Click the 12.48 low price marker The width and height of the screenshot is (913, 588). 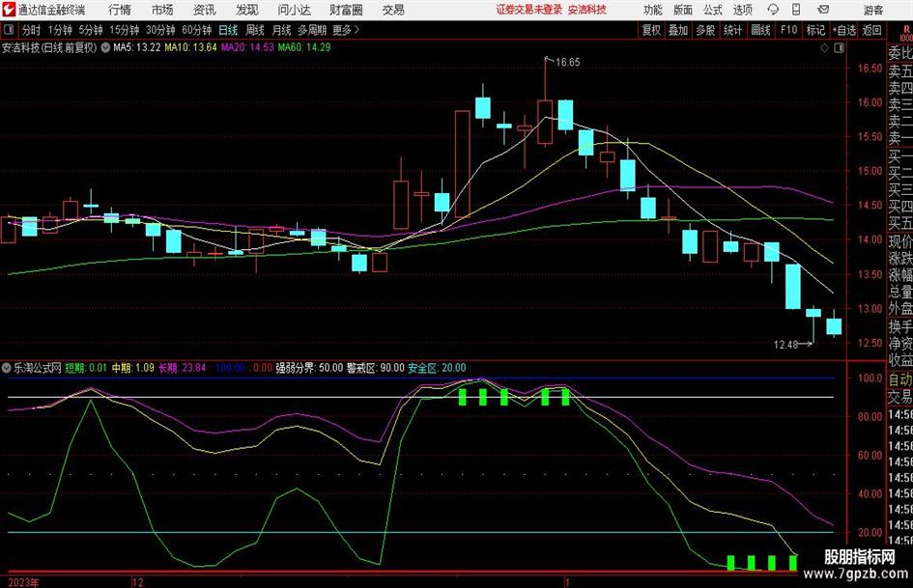coord(785,345)
